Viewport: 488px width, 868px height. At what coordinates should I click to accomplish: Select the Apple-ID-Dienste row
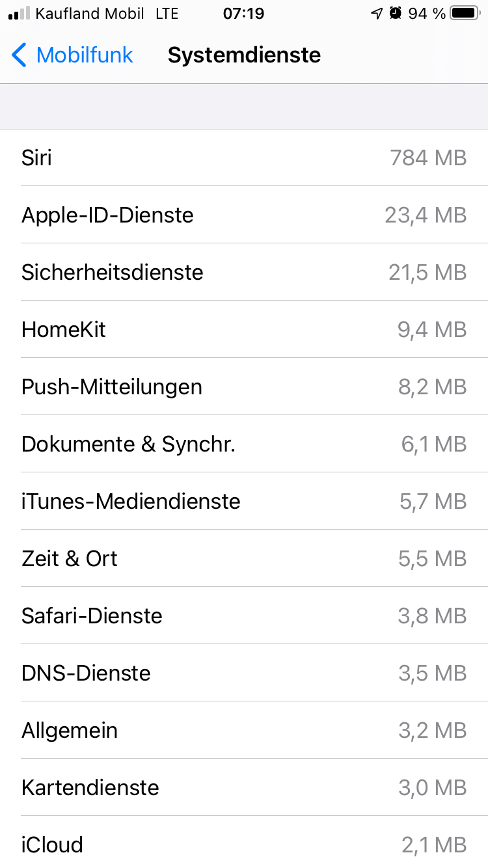tap(244, 215)
